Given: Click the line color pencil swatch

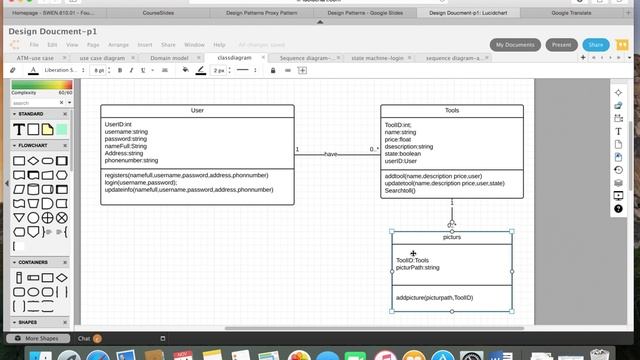Looking at the screenshot, I should tap(201, 71).
